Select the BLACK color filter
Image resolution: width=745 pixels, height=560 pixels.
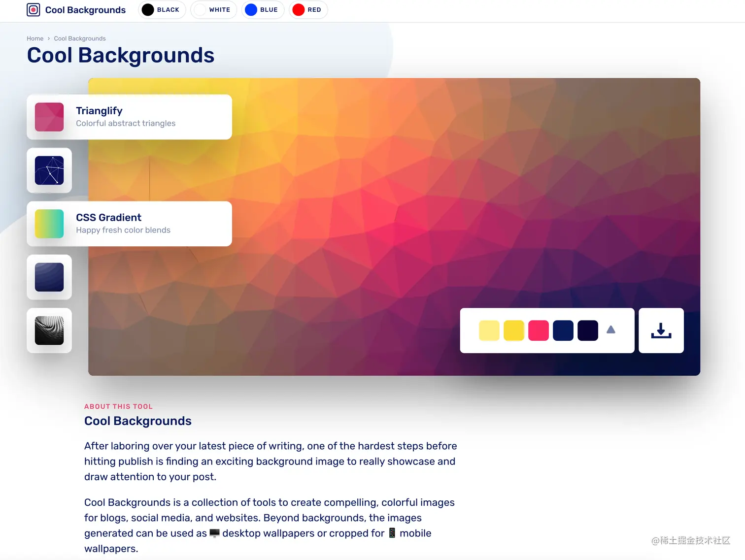tap(162, 10)
